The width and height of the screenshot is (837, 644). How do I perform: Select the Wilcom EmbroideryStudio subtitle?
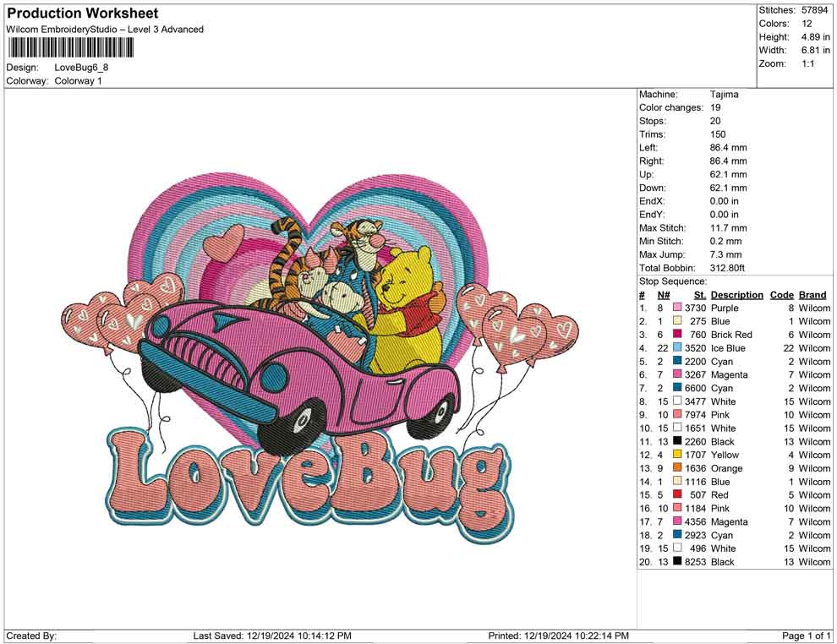tap(105, 30)
